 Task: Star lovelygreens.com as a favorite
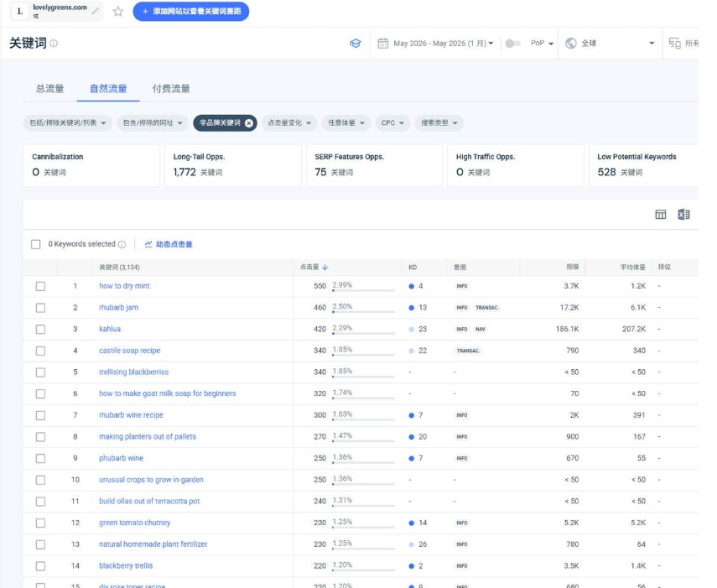click(118, 12)
